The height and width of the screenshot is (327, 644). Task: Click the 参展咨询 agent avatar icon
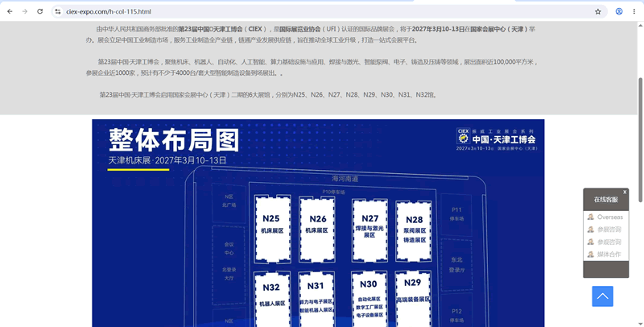[591, 230]
